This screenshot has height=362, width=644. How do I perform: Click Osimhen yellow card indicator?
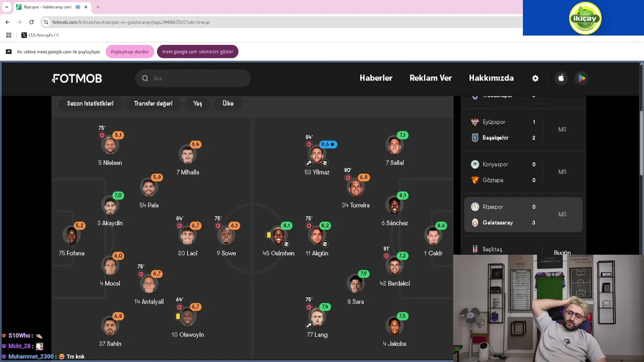click(x=269, y=235)
